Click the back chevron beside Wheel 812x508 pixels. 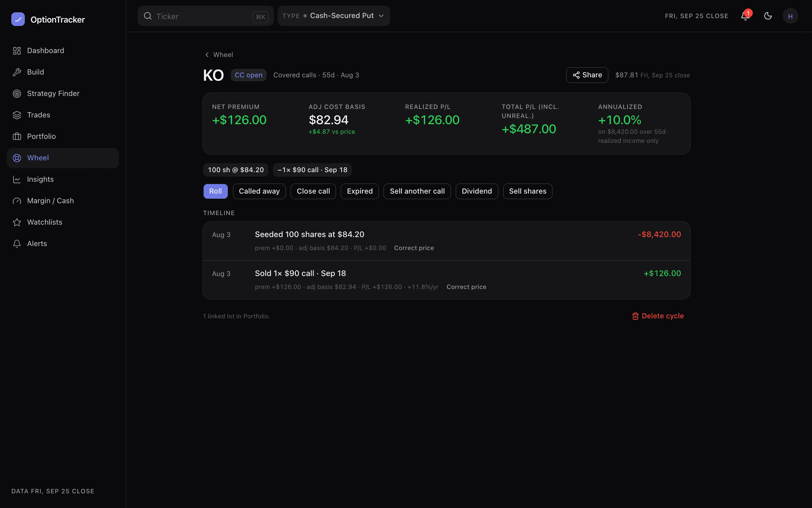click(x=207, y=55)
